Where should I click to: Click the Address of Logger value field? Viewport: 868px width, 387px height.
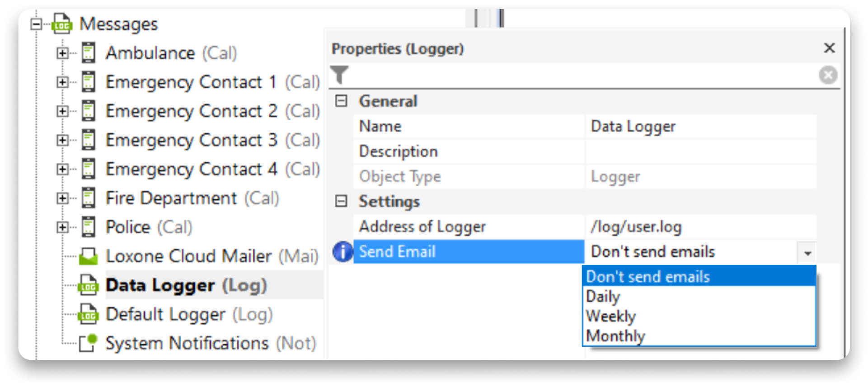point(700,227)
